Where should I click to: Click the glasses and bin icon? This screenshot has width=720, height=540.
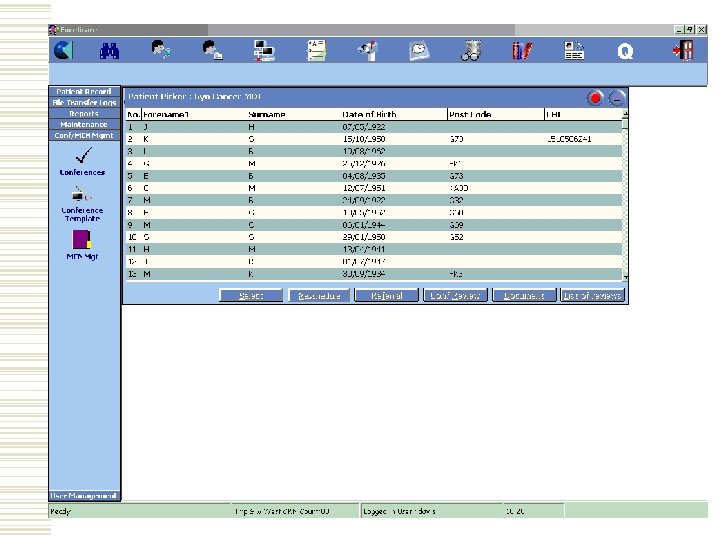coord(471,51)
